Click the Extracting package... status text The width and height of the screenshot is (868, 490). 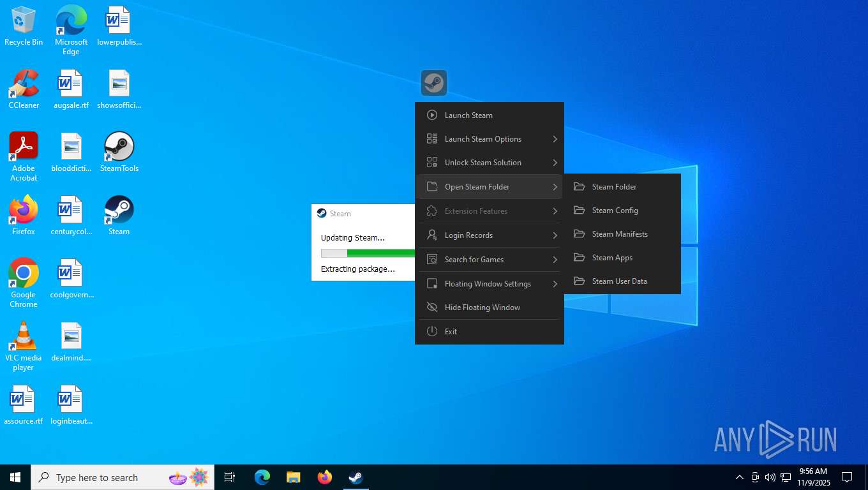click(x=358, y=269)
